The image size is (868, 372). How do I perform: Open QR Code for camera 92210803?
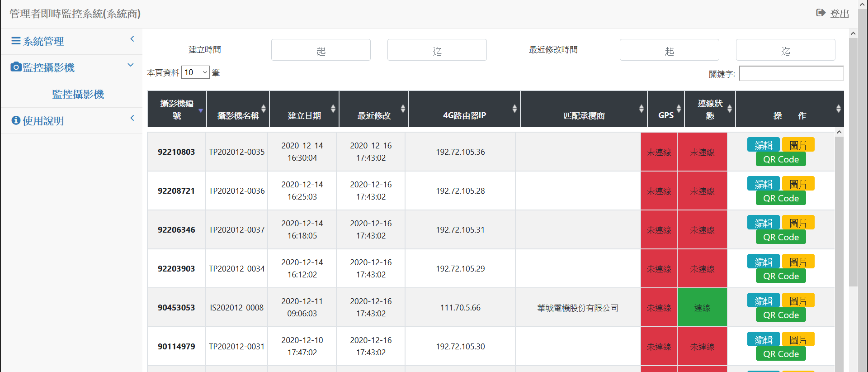[x=781, y=159]
